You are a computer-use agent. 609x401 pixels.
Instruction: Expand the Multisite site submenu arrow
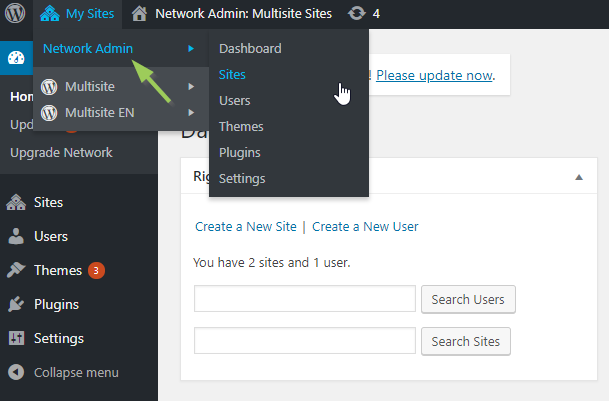[x=190, y=86]
